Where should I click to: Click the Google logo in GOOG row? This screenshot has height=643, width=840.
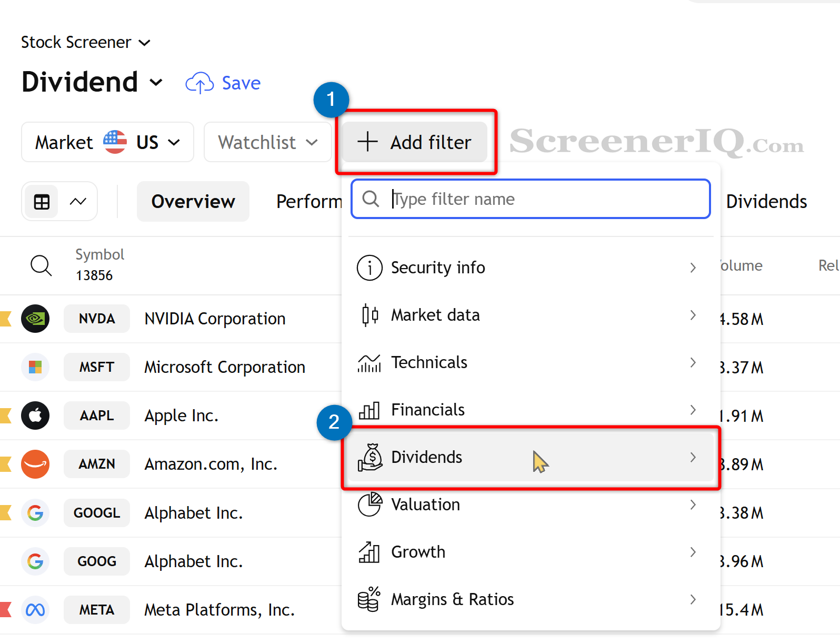tap(35, 561)
